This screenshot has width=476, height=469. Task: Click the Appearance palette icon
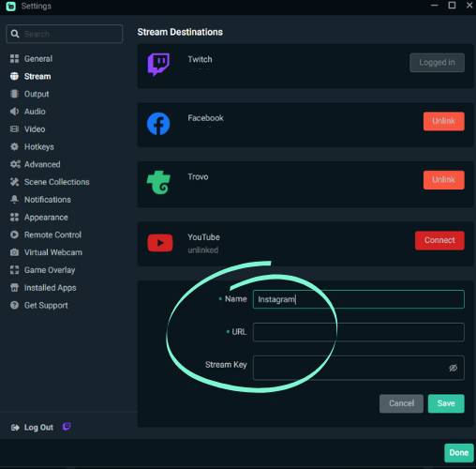14,218
